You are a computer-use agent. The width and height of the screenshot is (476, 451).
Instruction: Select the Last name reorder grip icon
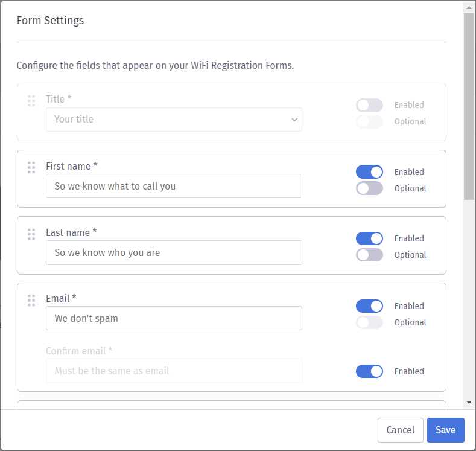[31, 234]
